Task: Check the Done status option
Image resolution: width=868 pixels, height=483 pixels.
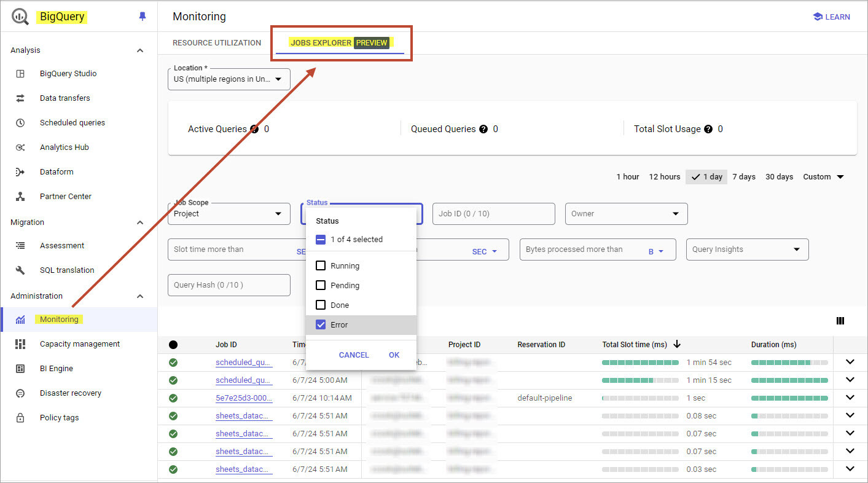Action: point(320,305)
